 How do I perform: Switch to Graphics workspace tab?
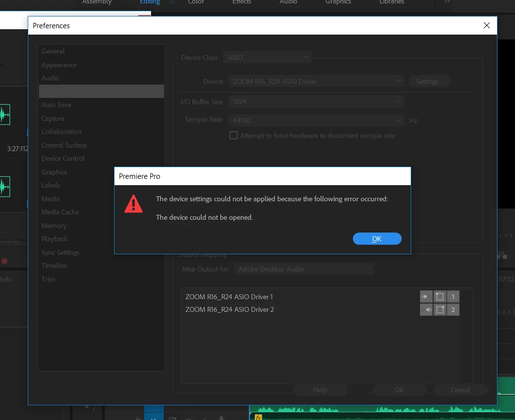tap(338, 2)
